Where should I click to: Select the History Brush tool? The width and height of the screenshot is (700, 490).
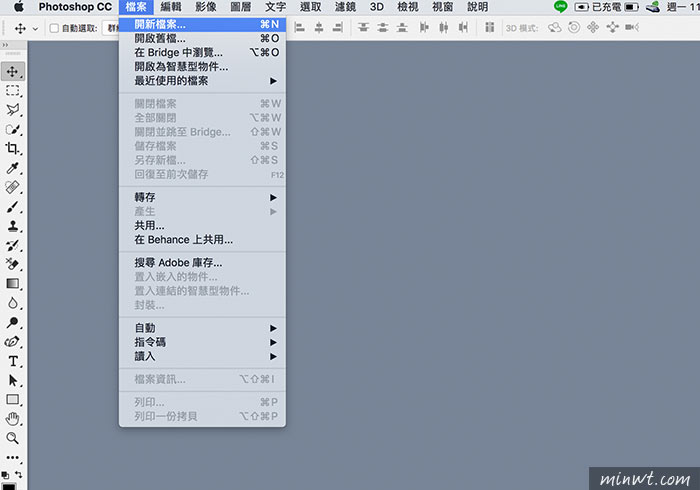[x=12, y=245]
